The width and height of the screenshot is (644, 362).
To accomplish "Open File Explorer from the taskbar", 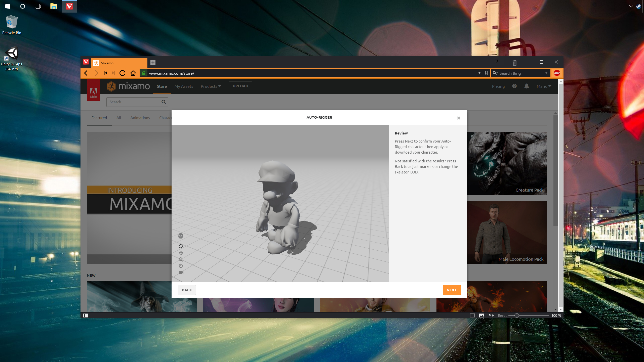I will point(54,6).
